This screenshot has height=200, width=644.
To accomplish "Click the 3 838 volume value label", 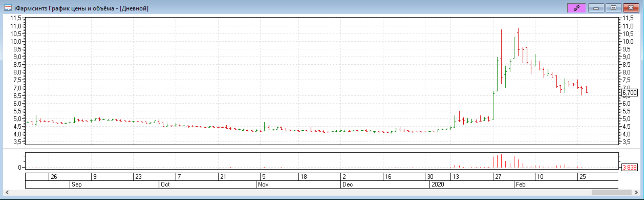I will tap(629, 167).
